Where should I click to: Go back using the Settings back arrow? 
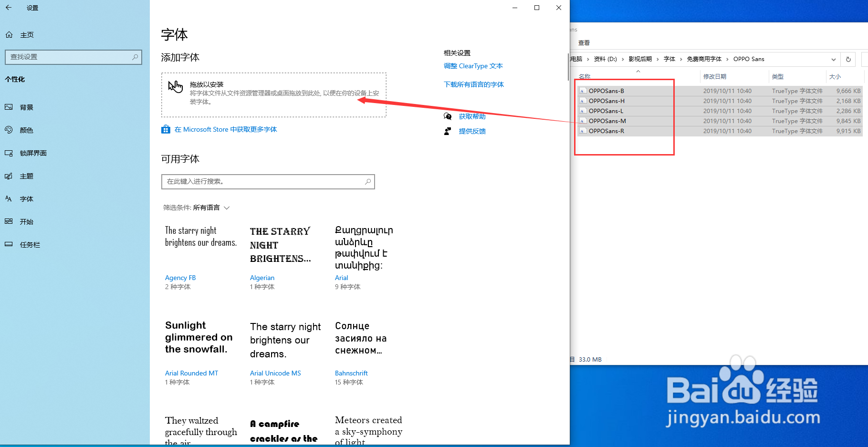pyautogui.click(x=9, y=8)
